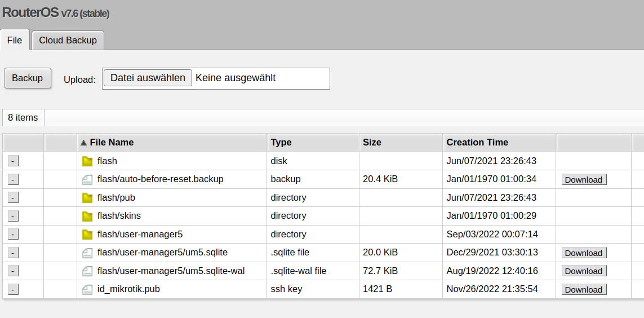Sort table by Size column header
This screenshot has height=318, width=644.
click(401, 143)
